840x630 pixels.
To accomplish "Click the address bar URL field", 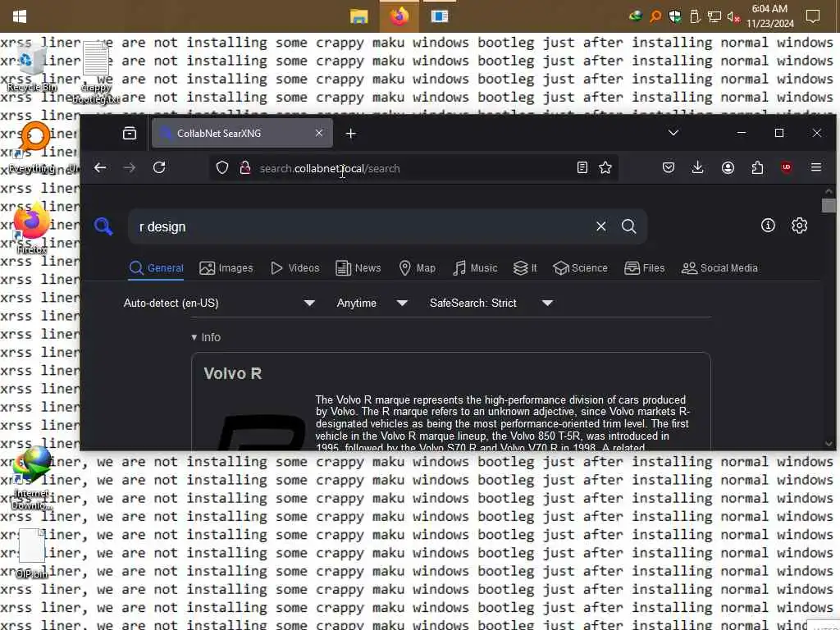I will (413, 168).
